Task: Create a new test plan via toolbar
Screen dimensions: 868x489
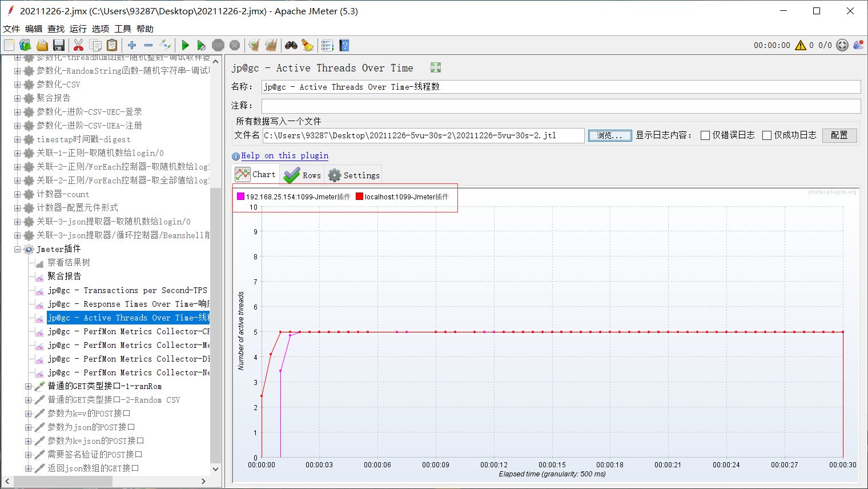Action: (9, 45)
